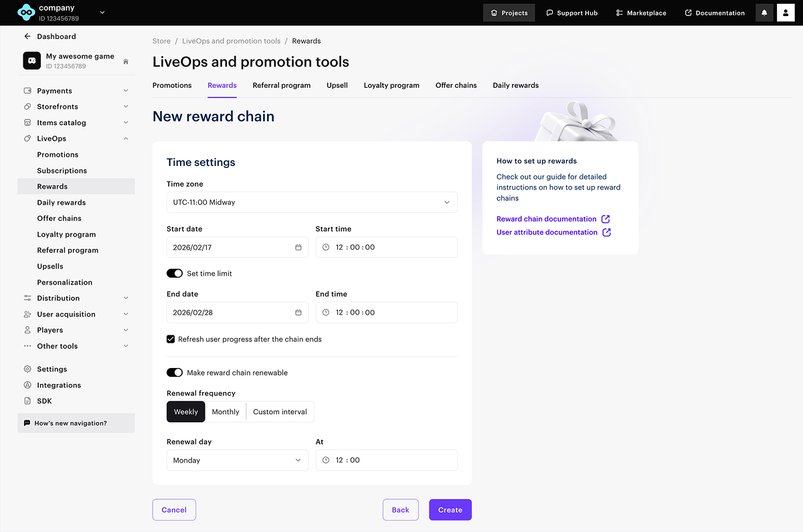This screenshot has height=532, width=803.
Task: Click the calendar icon in End date
Action: 298,313
